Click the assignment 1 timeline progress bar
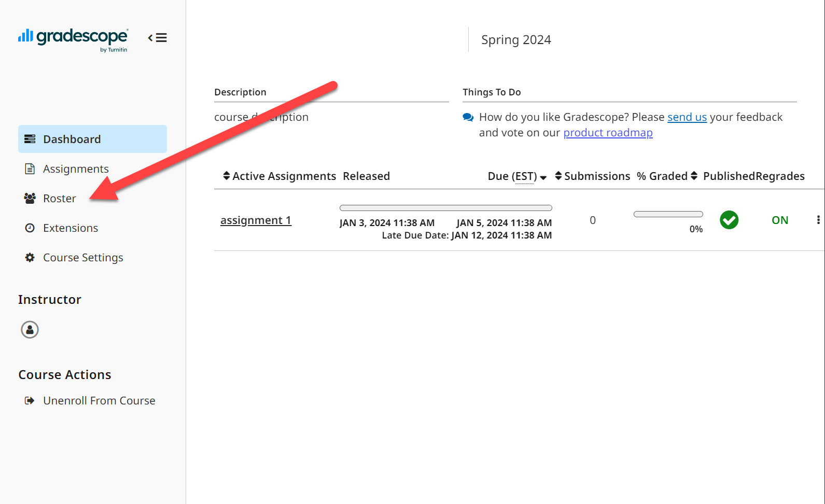 click(446, 208)
